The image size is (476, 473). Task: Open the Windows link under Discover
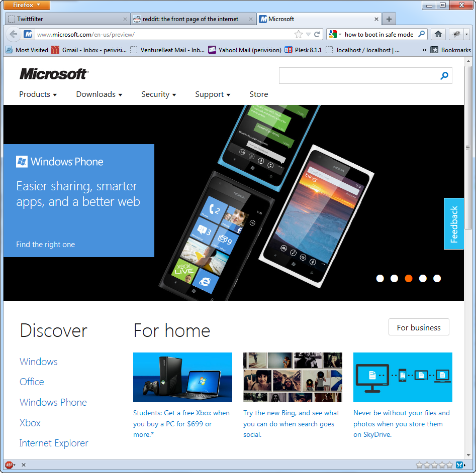click(x=39, y=362)
